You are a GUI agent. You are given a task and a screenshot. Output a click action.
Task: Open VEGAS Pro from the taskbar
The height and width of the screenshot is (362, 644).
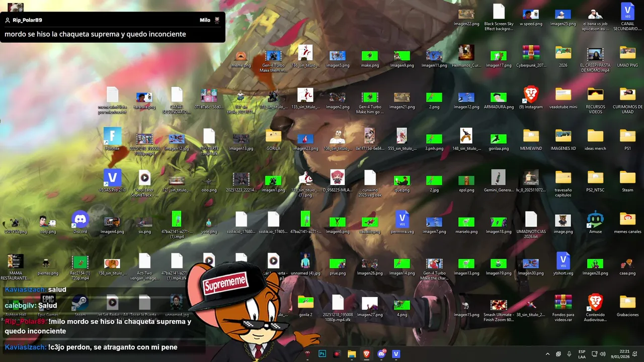pos(396,354)
